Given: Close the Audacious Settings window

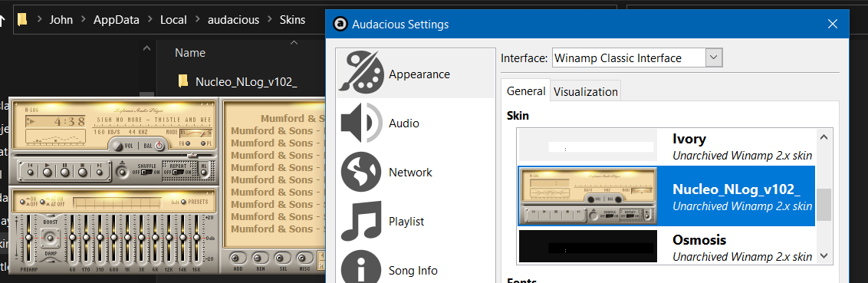Looking at the screenshot, I should coord(832,24).
